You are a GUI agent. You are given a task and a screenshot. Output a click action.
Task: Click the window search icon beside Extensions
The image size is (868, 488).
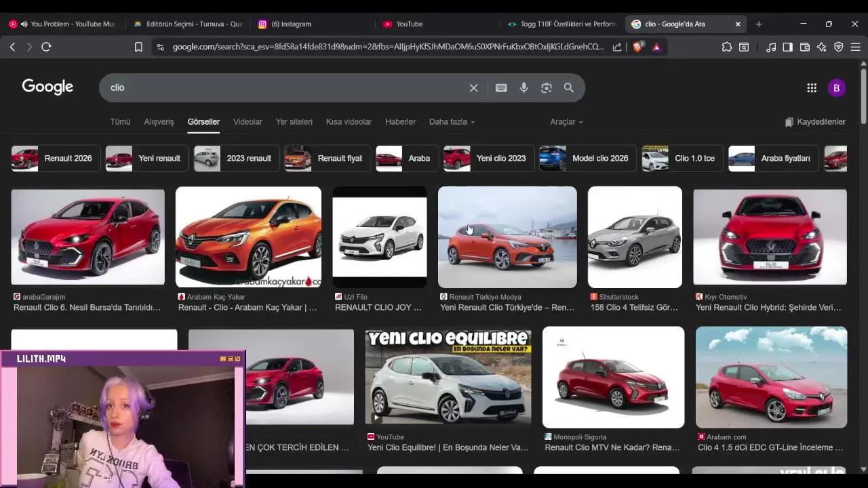click(x=744, y=47)
